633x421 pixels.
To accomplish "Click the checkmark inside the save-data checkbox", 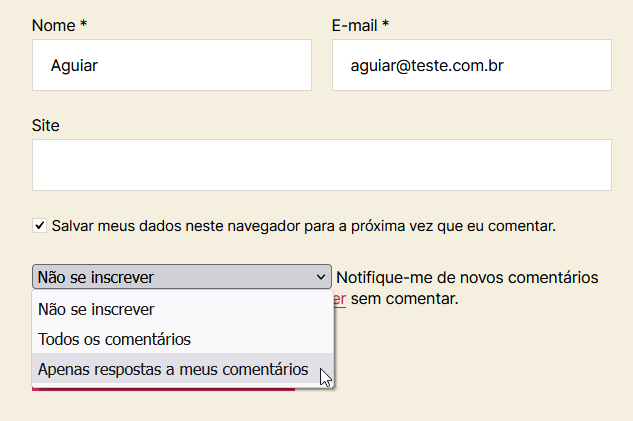I will [39, 226].
